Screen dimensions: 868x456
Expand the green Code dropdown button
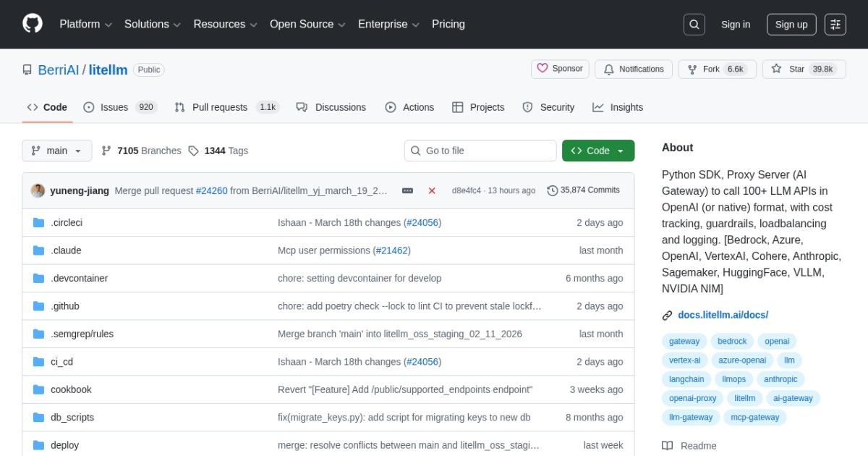(x=597, y=151)
